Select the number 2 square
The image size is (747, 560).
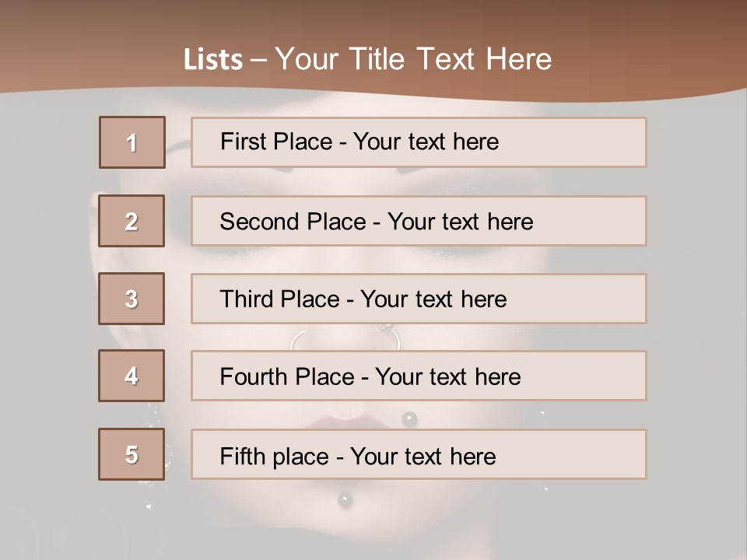click(x=132, y=221)
